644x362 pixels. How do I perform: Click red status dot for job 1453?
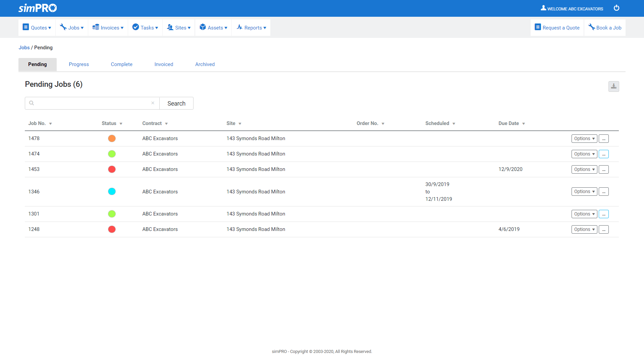(x=112, y=169)
